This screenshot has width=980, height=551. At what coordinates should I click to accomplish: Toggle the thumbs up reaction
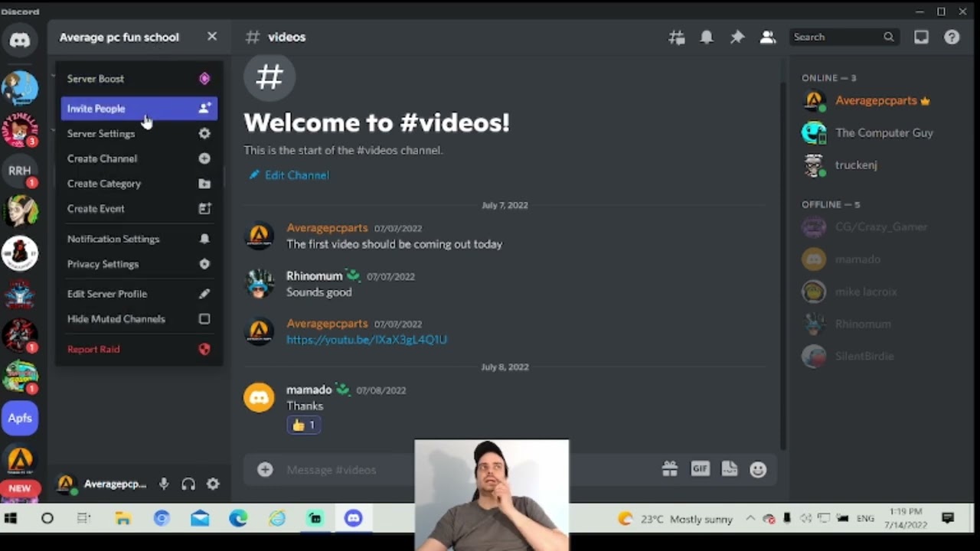click(304, 425)
